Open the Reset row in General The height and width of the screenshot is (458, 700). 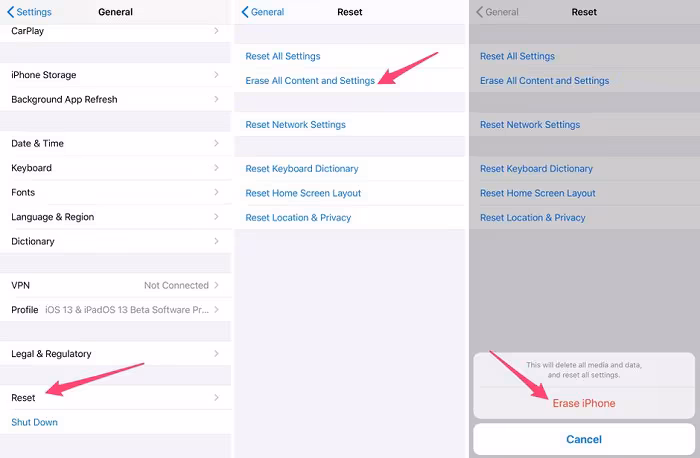116,398
